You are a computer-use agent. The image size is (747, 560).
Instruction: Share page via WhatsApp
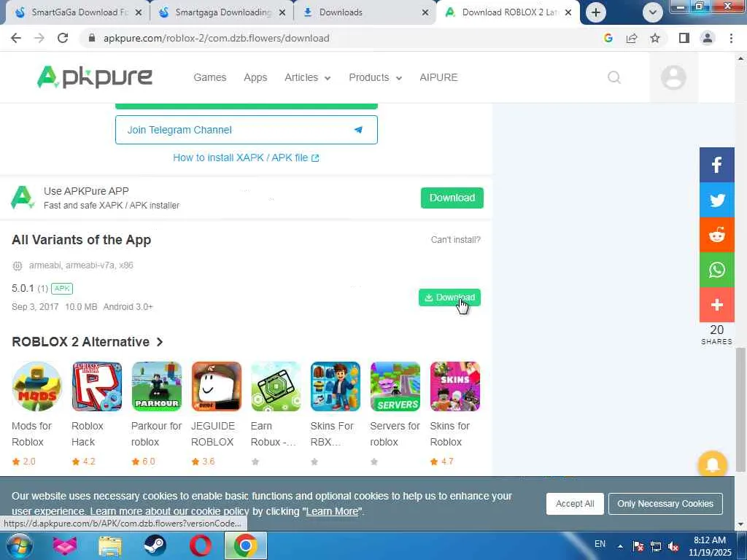point(716,270)
